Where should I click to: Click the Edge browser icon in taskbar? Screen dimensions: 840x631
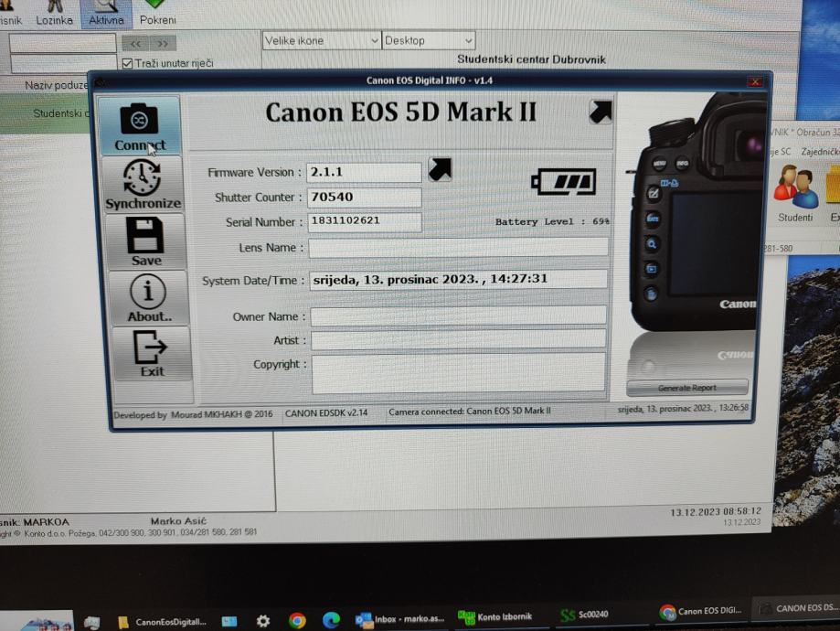[331, 620]
